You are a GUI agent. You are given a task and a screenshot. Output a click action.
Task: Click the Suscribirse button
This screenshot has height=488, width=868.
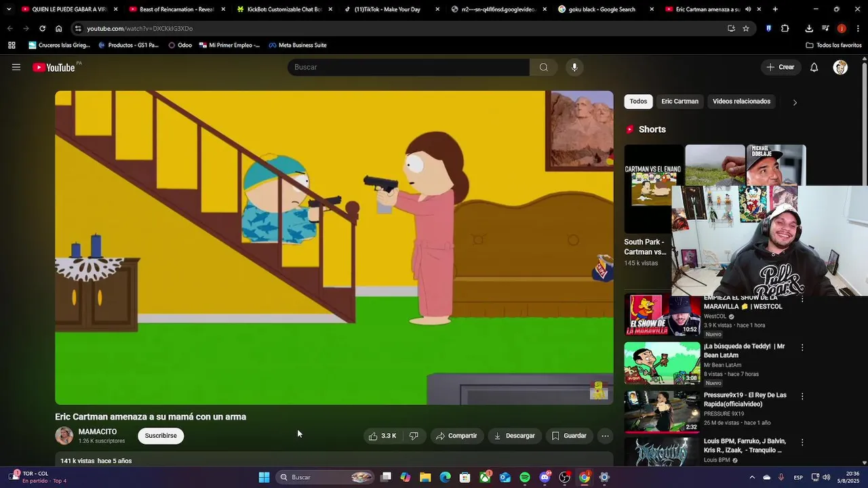pyautogui.click(x=161, y=436)
